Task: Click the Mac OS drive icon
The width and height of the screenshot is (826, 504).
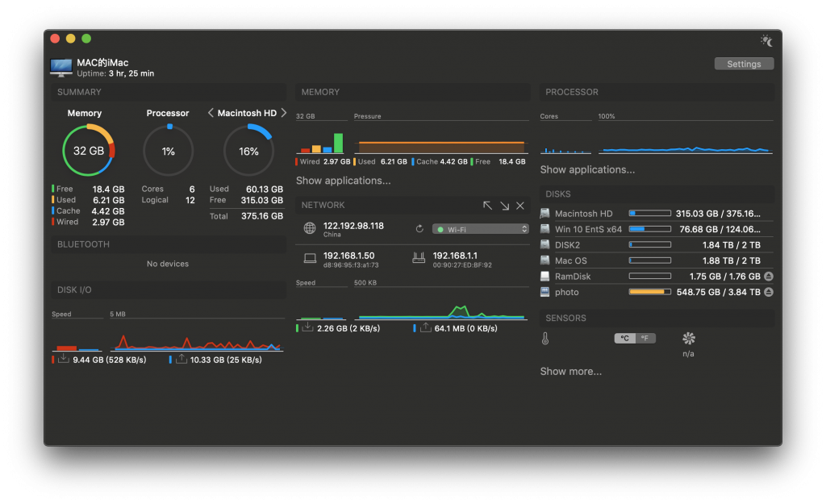Action: coord(544,260)
